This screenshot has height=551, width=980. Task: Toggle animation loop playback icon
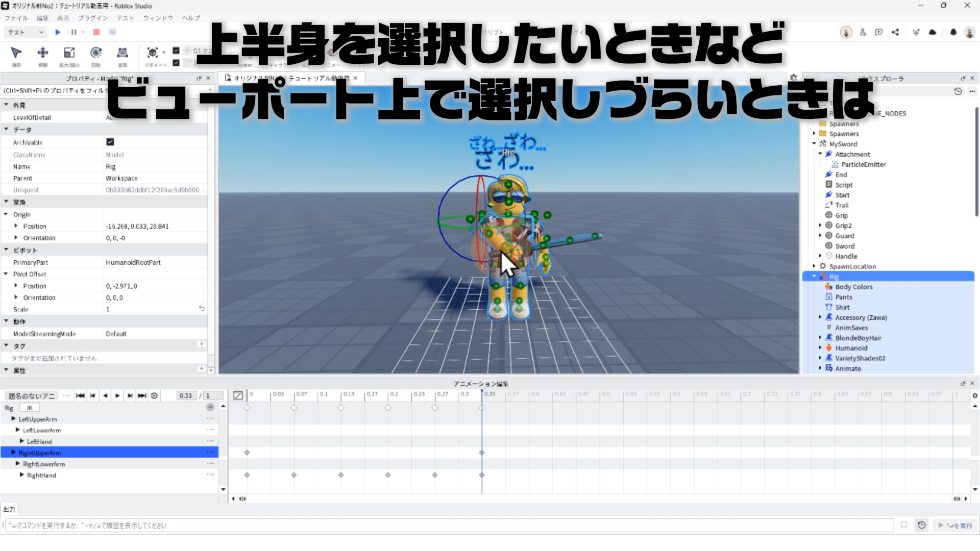(x=154, y=395)
